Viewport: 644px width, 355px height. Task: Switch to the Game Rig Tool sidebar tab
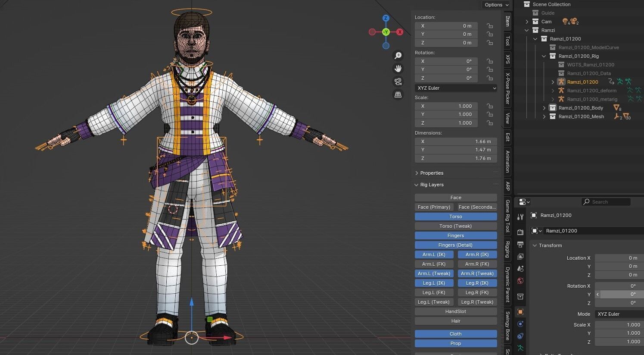click(x=507, y=215)
